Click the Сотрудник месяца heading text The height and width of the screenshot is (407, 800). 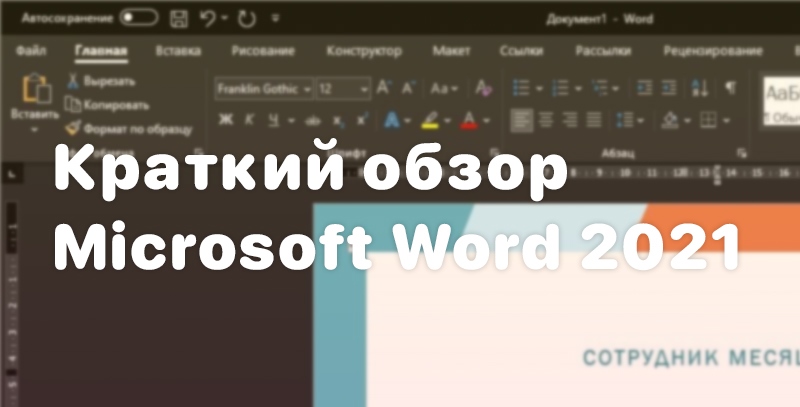pos(691,358)
